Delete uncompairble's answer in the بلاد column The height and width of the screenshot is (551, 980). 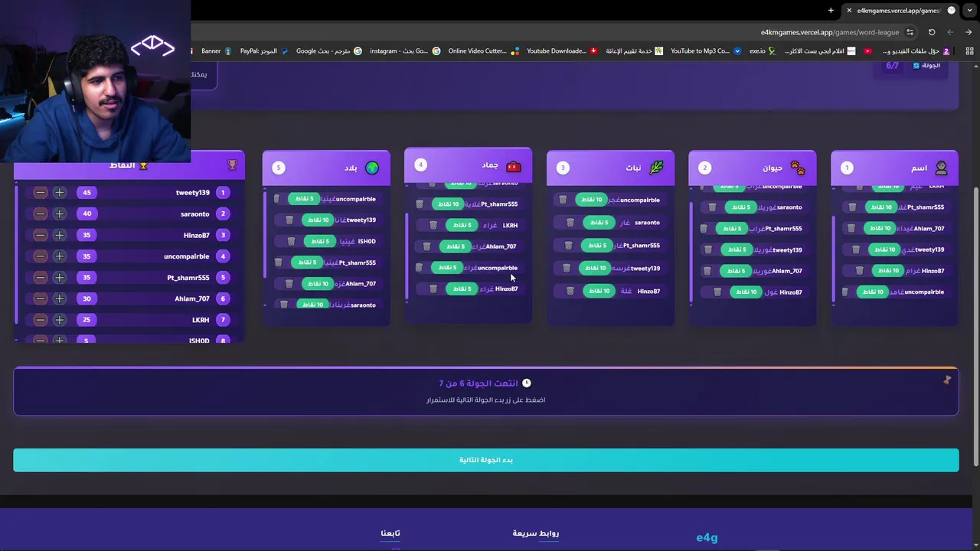[277, 199]
